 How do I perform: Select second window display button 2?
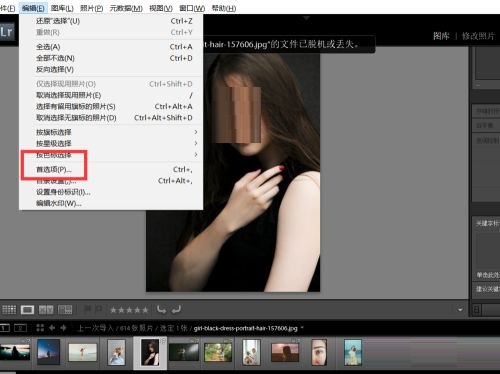click(20, 328)
